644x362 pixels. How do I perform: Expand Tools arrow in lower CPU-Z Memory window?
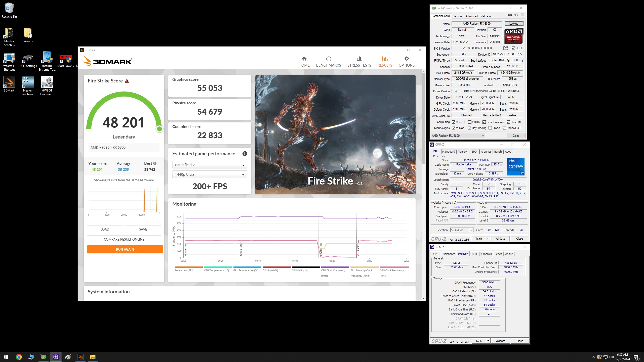[488, 341]
